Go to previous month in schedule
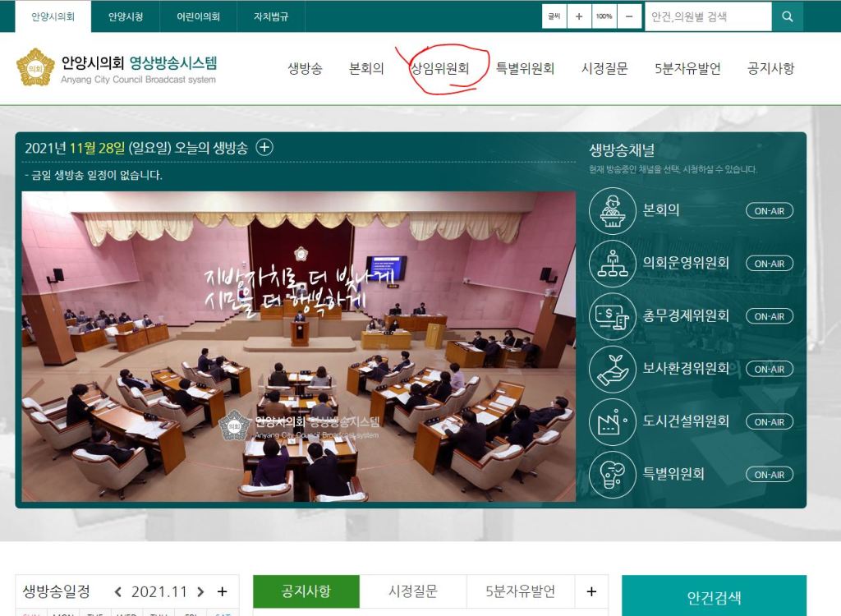Image resolution: width=841 pixels, height=616 pixels. pos(118,592)
